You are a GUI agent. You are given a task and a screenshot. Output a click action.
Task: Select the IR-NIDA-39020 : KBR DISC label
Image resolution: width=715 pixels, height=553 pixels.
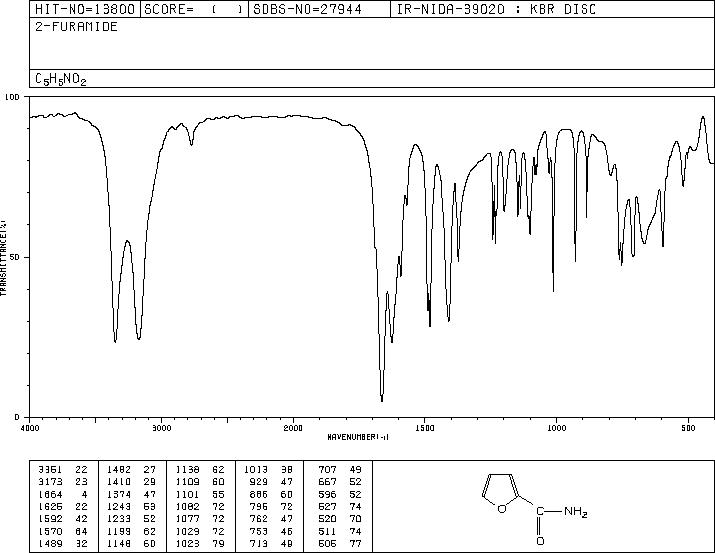click(x=496, y=9)
